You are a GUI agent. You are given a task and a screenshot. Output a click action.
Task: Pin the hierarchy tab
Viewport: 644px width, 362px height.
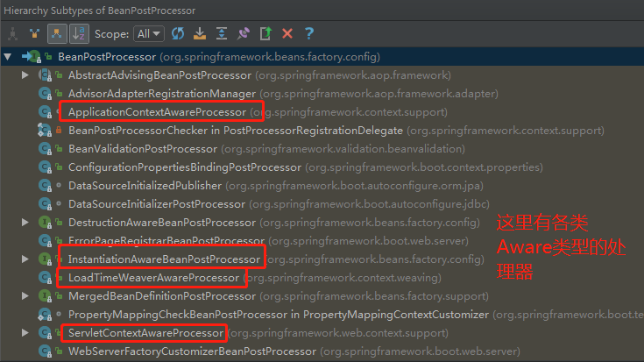(x=244, y=33)
